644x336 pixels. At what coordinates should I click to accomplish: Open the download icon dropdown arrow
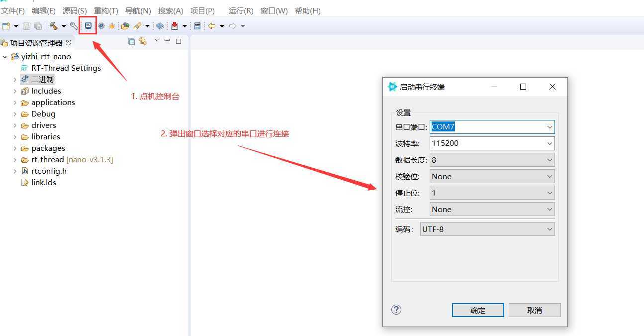(184, 26)
